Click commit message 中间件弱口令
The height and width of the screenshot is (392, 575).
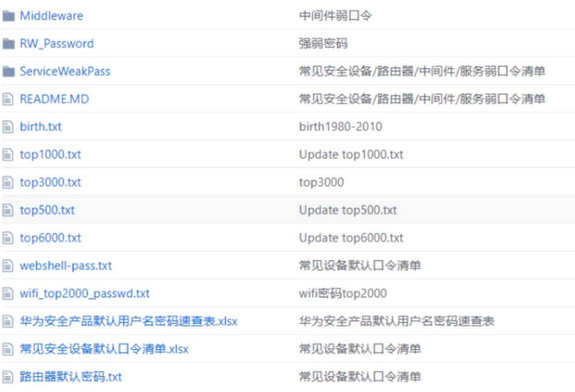335,16
